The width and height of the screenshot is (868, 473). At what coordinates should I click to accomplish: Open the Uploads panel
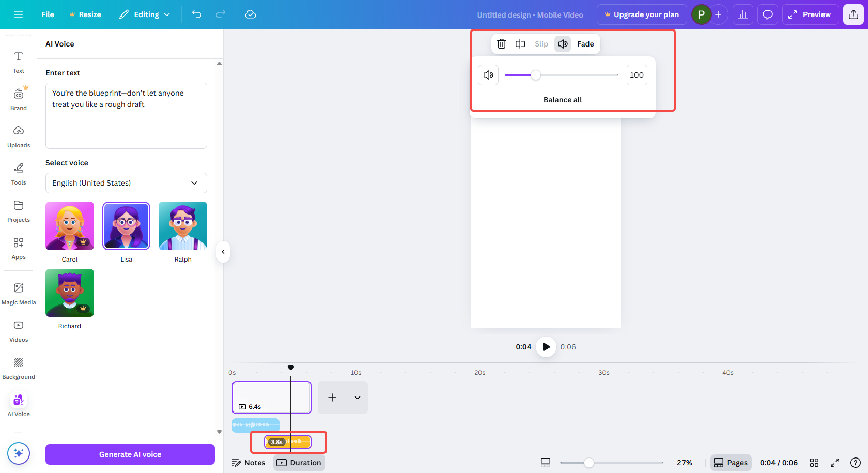click(x=18, y=136)
